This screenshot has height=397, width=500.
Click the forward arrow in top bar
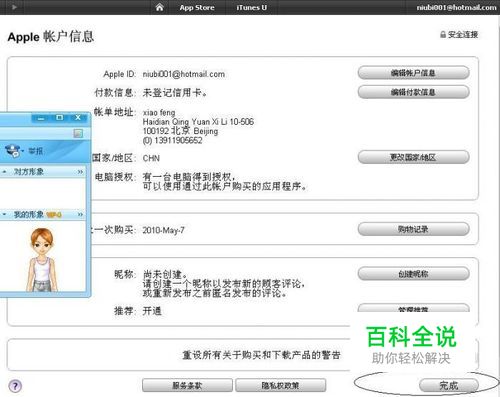(x=14, y=7)
